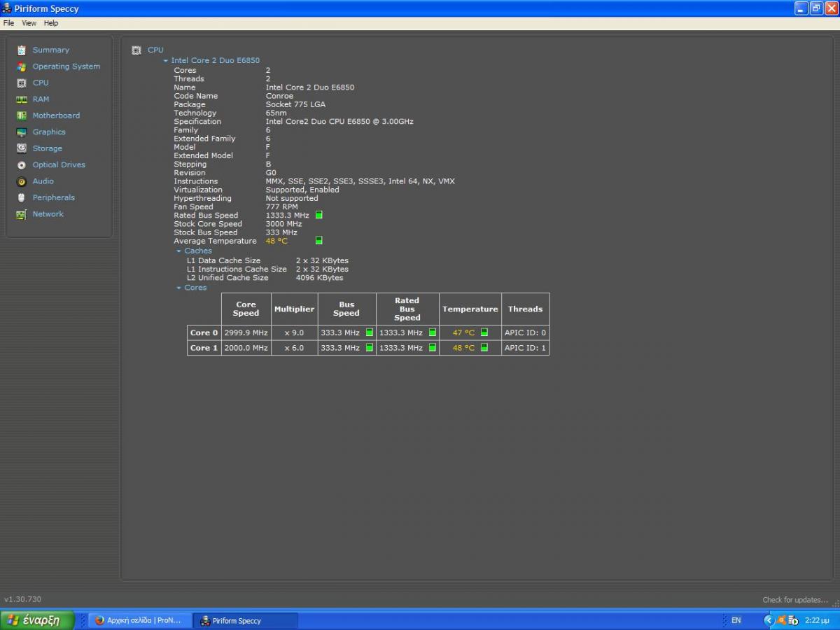This screenshot has width=840, height=630.
Task: Click the Peripherals mouse icon
Action: 22,197
